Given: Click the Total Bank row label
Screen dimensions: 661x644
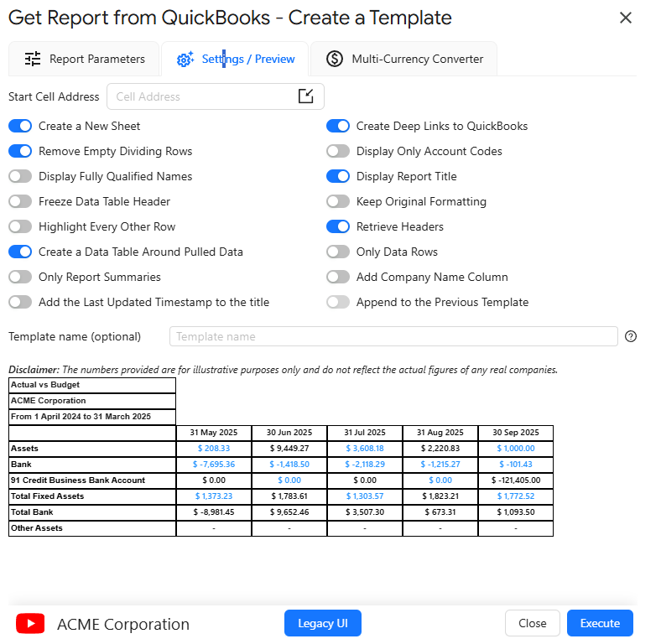Looking at the screenshot, I should point(92,512).
